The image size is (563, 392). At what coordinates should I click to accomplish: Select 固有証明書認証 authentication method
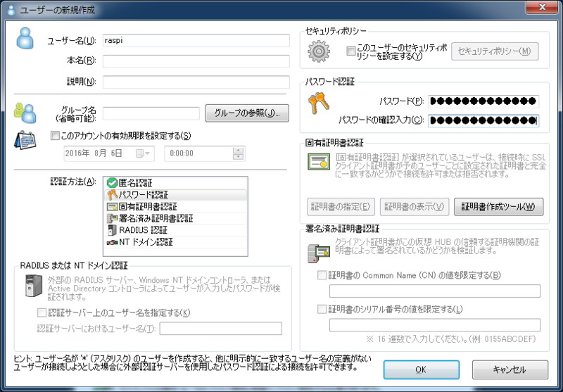(x=175, y=206)
